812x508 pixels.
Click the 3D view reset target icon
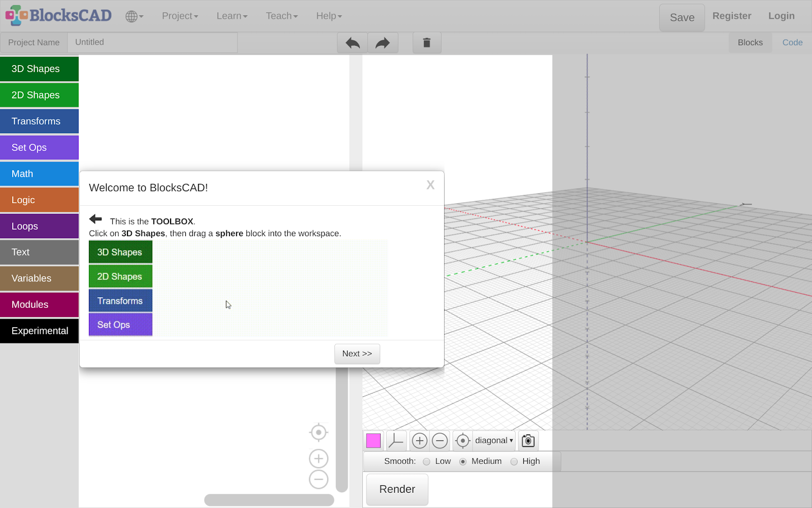(x=462, y=441)
